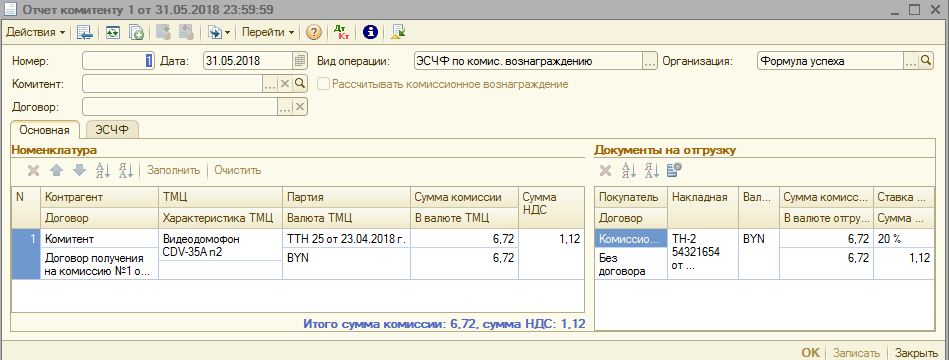Viewport: 949px width, 360px height.
Task: Select the Сумма НДС 1,12 cell in Номенклатура
Action: (x=551, y=254)
